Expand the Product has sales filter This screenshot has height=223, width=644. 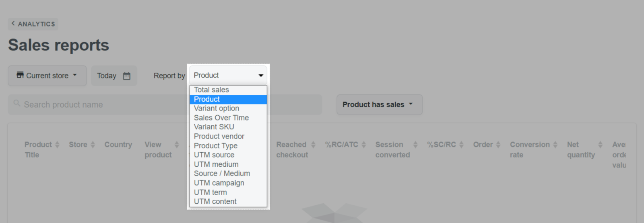(x=380, y=104)
